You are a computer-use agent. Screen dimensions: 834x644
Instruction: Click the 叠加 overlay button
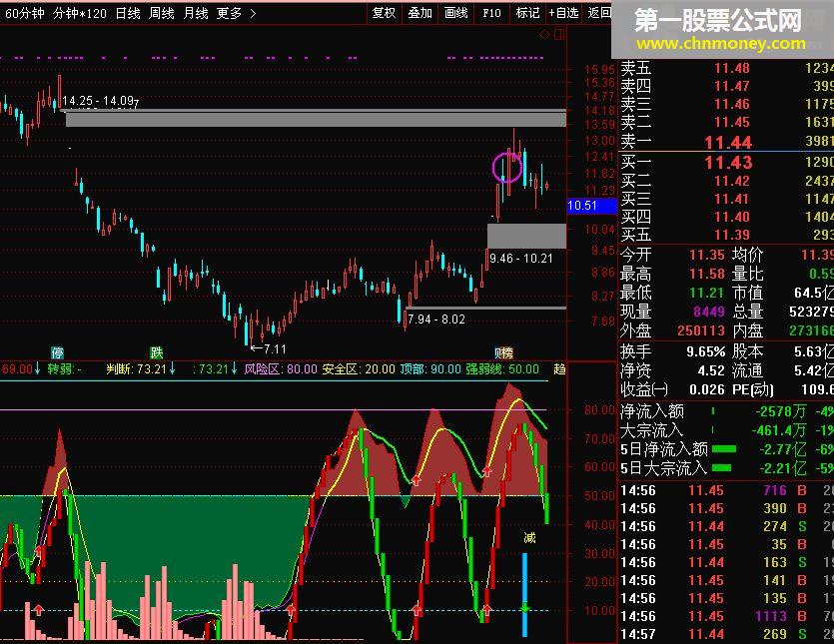(x=419, y=13)
